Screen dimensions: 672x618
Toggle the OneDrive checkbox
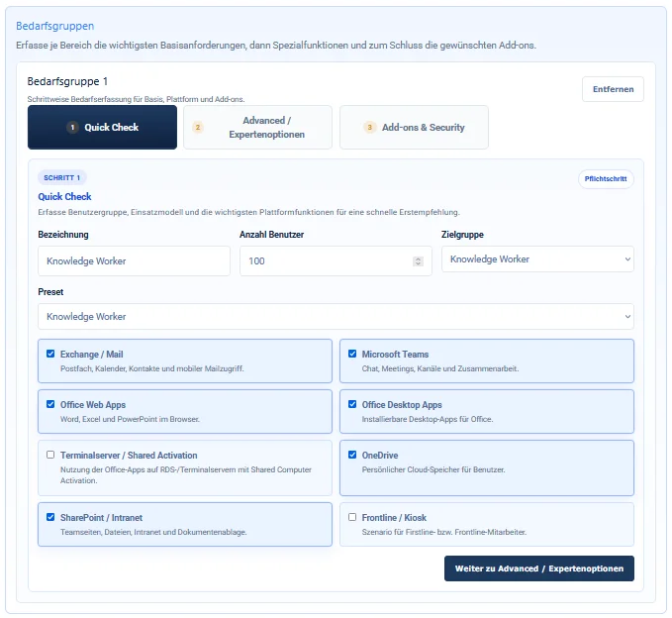click(x=352, y=455)
